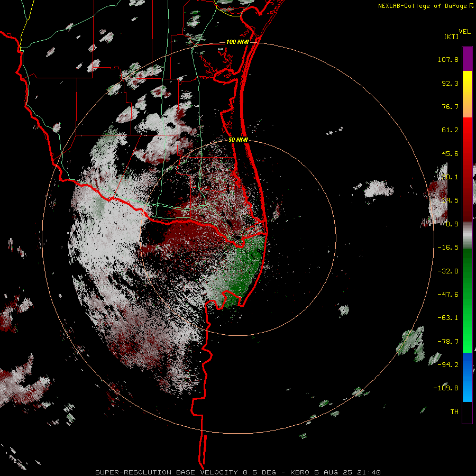Select the 14.5 legend value
476x476 pixels.
click(450, 200)
